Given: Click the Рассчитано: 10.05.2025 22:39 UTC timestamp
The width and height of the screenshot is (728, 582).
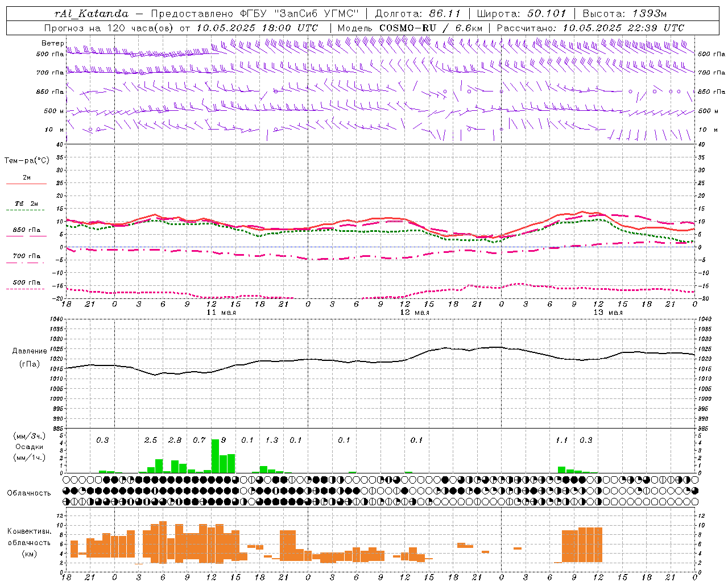Looking at the screenshot, I should [590, 28].
